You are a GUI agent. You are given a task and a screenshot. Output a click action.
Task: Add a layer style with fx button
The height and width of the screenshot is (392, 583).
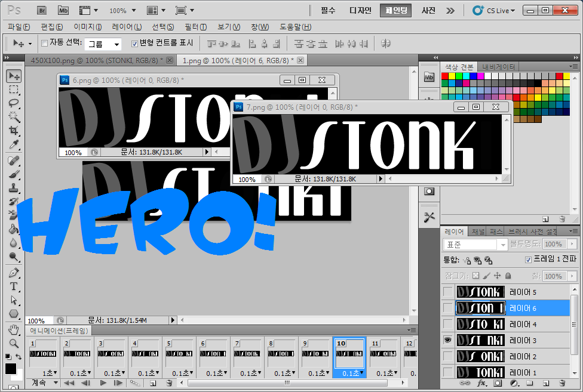(x=481, y=383)
